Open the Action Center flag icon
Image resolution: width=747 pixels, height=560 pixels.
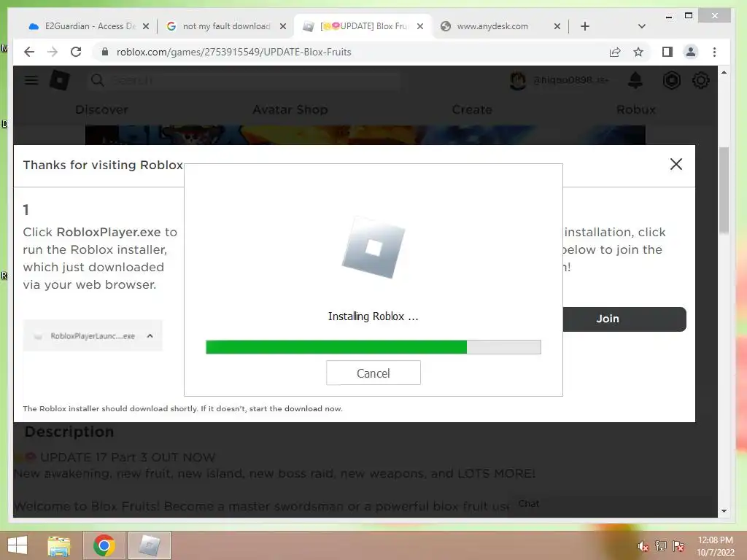click(678, 546)
